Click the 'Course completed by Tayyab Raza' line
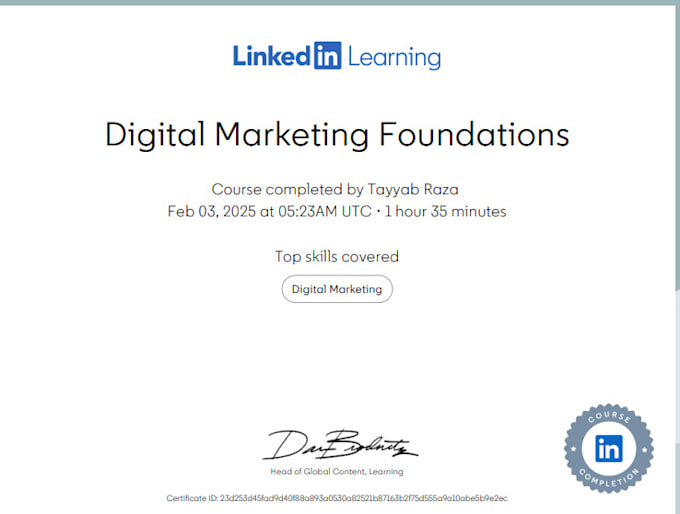The height and width of the screenshot is (514, 680). 335,190
